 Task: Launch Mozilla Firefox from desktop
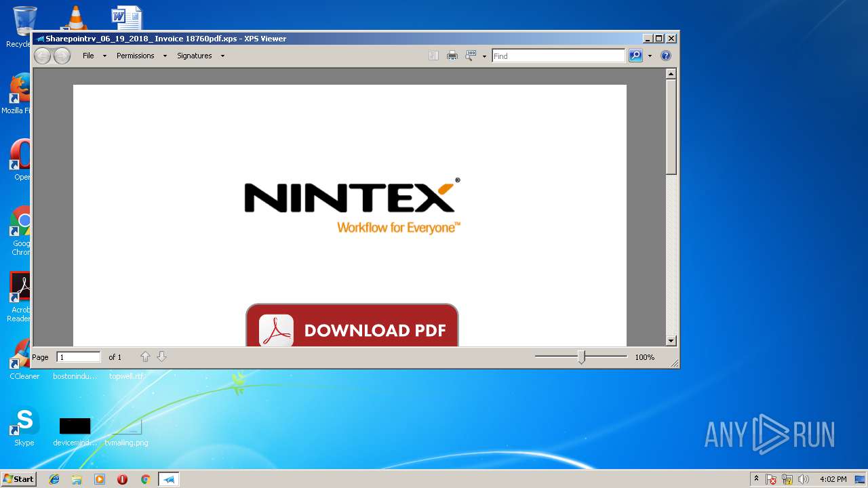click(20, 94)
